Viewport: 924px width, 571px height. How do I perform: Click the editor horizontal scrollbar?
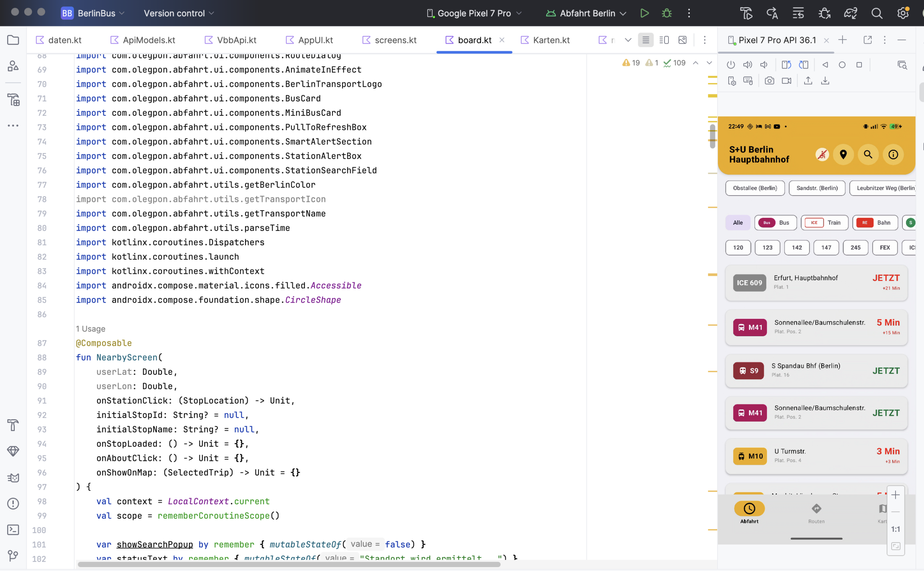point(289,564)
